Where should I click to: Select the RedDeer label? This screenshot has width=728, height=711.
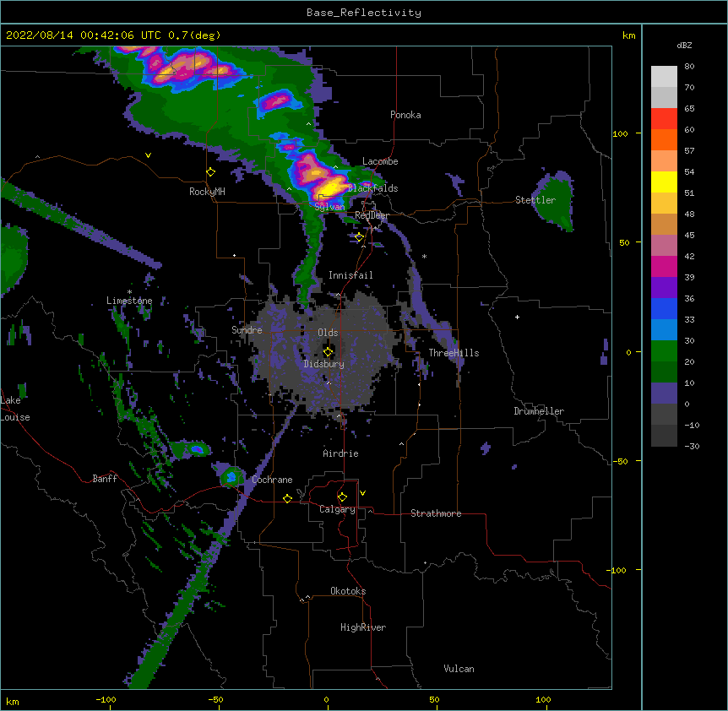(x=372, y=215)
